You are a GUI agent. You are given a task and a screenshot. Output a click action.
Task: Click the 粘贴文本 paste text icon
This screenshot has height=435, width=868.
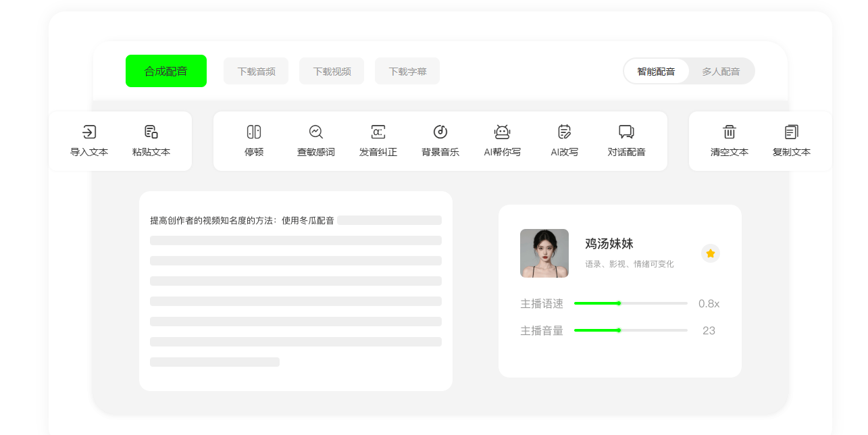[x=151, y=132]
